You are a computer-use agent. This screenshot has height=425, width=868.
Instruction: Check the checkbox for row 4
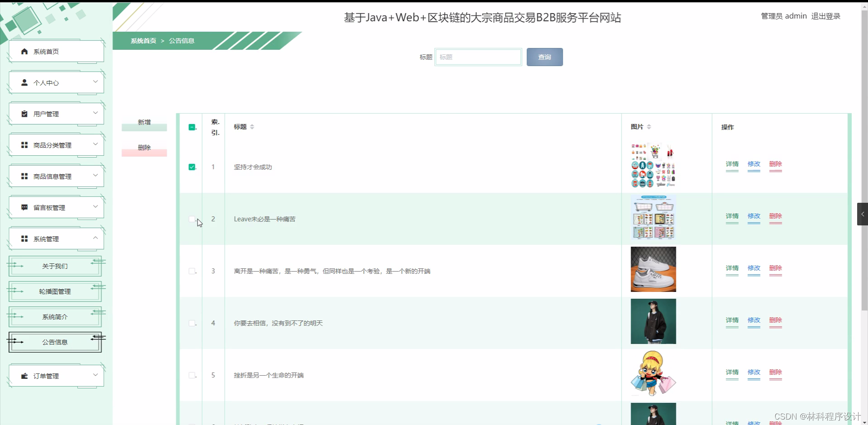tap(192, 323)
